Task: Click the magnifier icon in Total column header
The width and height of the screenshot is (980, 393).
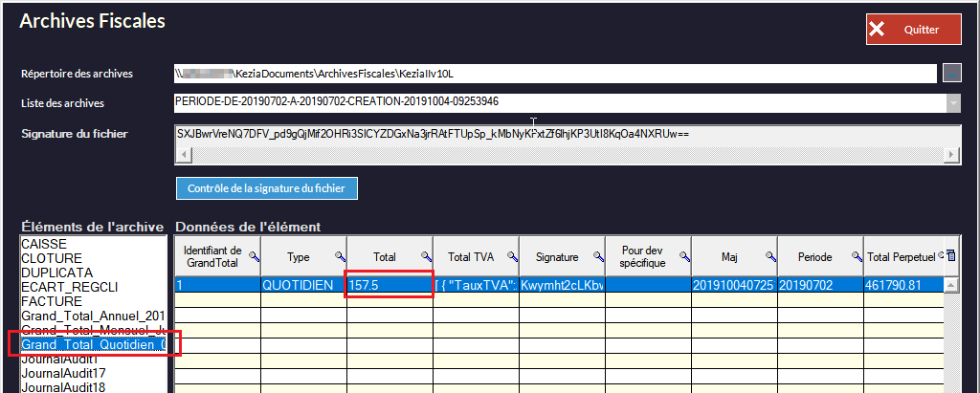Action: tap(426, 256)
